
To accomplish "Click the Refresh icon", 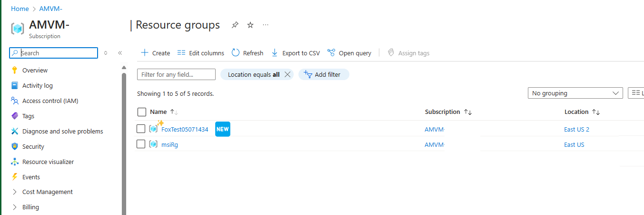I will point(236,53).
